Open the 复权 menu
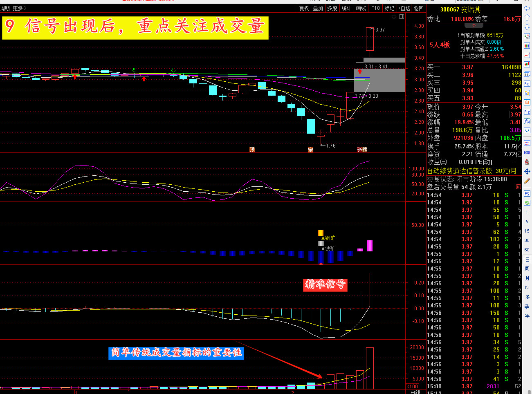This screenshot has width=532, height=394. coord(304,8)
